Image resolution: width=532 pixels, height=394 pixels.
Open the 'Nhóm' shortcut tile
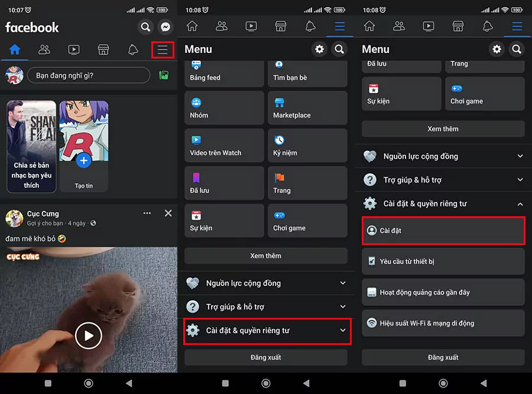(224, 108)
